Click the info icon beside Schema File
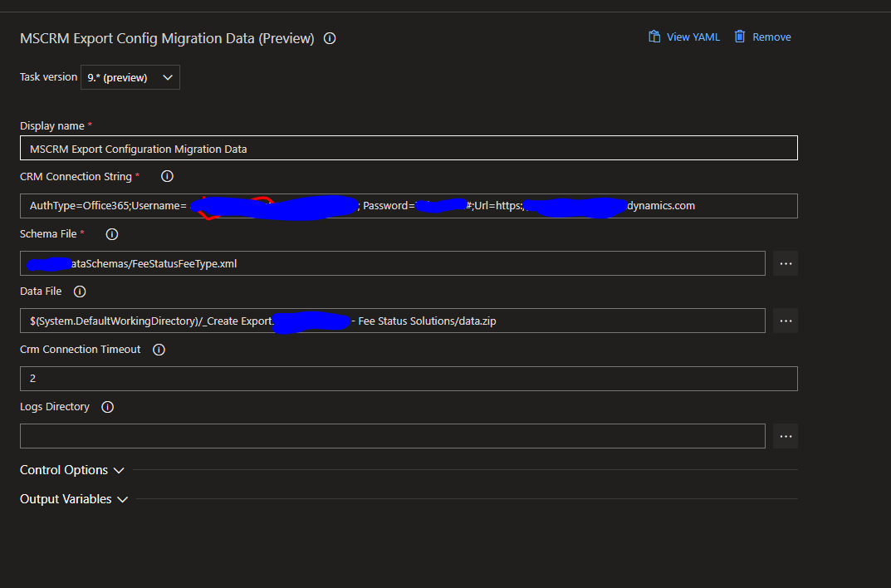The height and width of the screenshot is (588, 891). pyautogui.click(x=111, y=233)
